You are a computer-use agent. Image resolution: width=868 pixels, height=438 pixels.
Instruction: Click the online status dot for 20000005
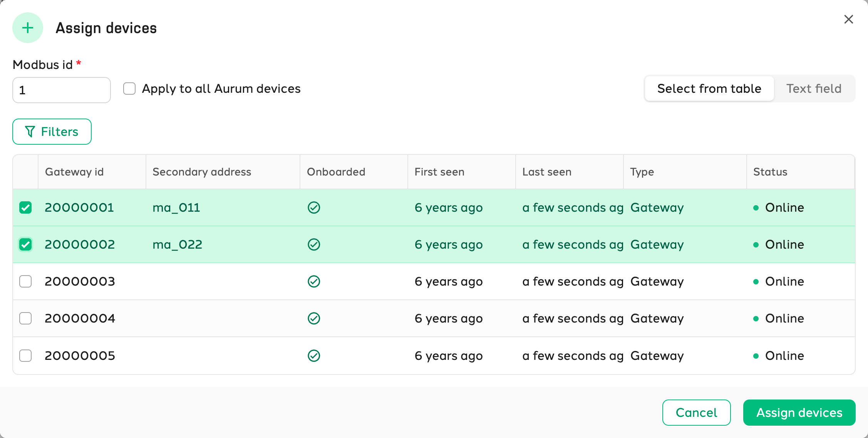pos(756,356)
